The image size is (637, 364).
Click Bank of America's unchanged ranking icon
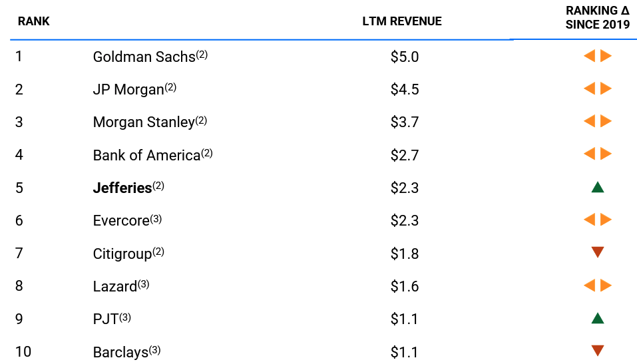tap(597, 154)
